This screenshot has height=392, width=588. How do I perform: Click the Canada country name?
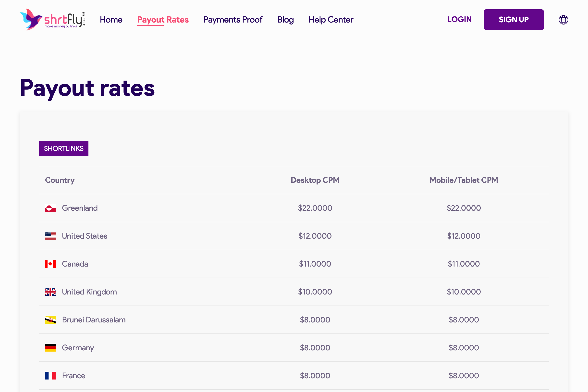coord(75,264)
